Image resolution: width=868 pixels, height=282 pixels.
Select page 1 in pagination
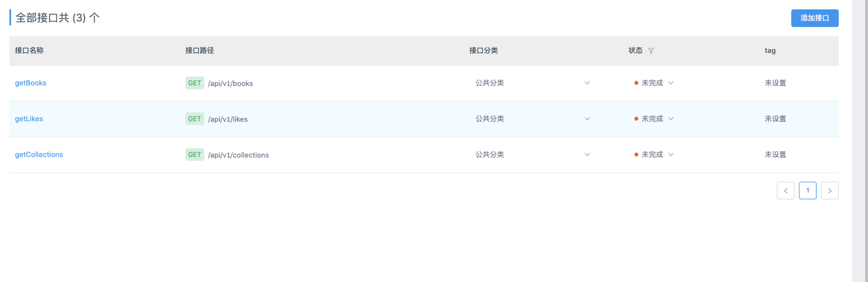pos(808,190)
